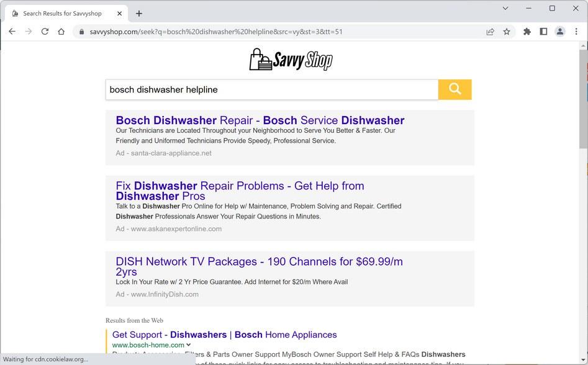Bookmark this page with the star icon

click(x=507, y=32)
